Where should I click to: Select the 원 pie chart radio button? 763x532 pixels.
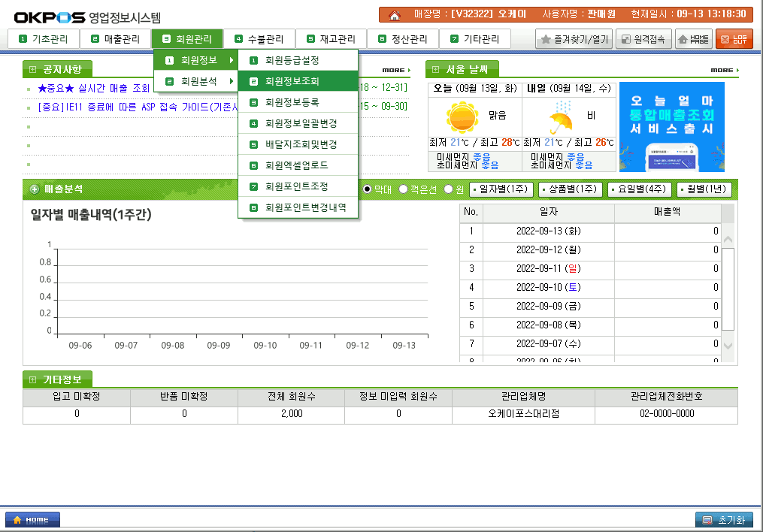pos(448,189)
